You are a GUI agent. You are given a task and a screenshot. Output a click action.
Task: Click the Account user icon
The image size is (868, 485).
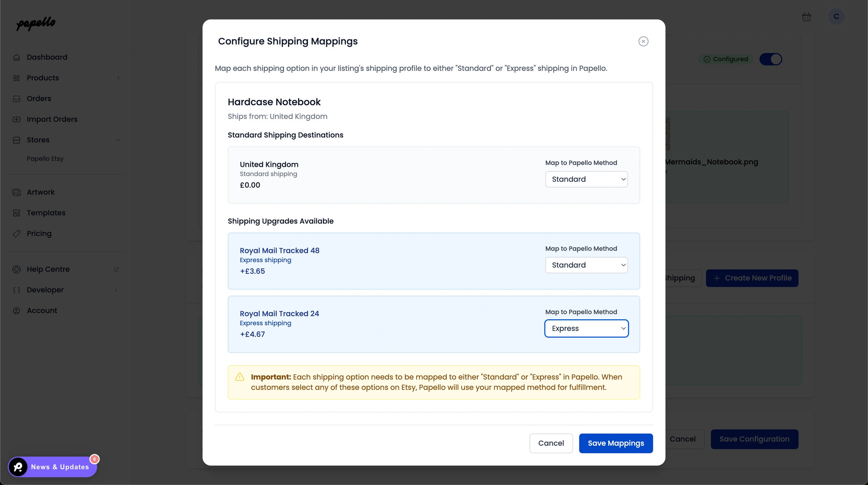point(17,311)
